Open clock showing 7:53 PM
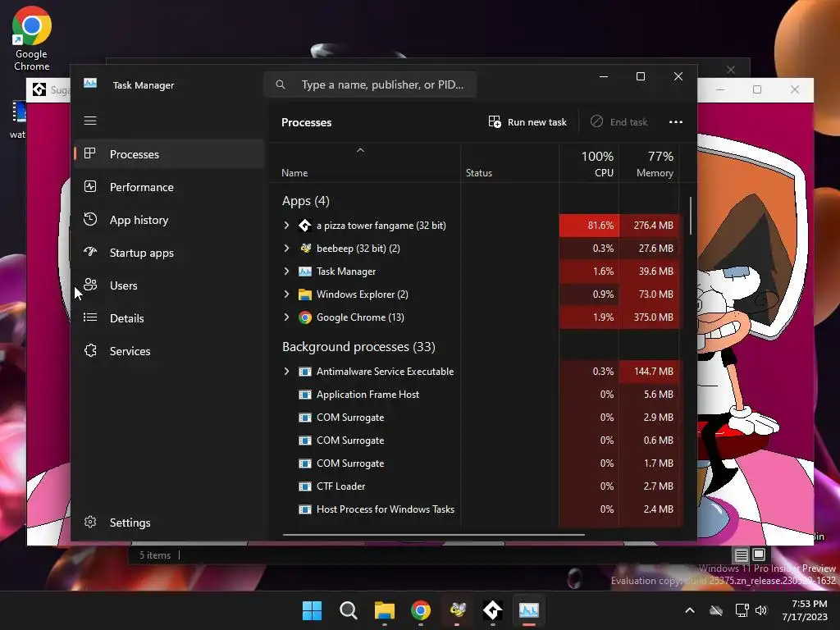 [x=805, y=610]
